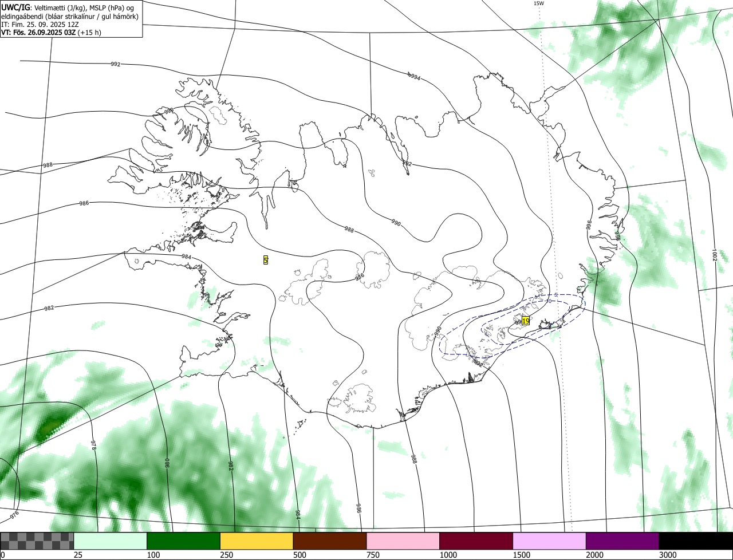Click the yellow maximum marker labeled 5
Screen dimensions: 733x560
pyautogui.click(x=266, y=260)
